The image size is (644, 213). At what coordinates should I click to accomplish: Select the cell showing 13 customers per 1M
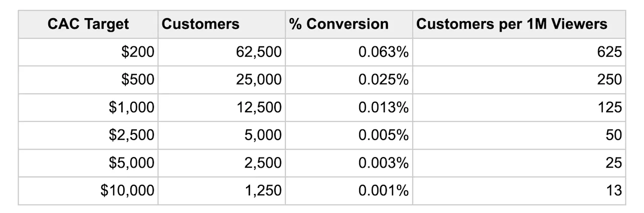pyautogui.click(x=519, y=191)
